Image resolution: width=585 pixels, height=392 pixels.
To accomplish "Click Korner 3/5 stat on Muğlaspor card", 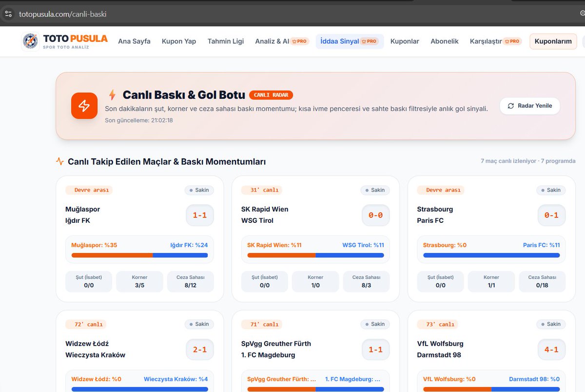I will pos(139,281).
